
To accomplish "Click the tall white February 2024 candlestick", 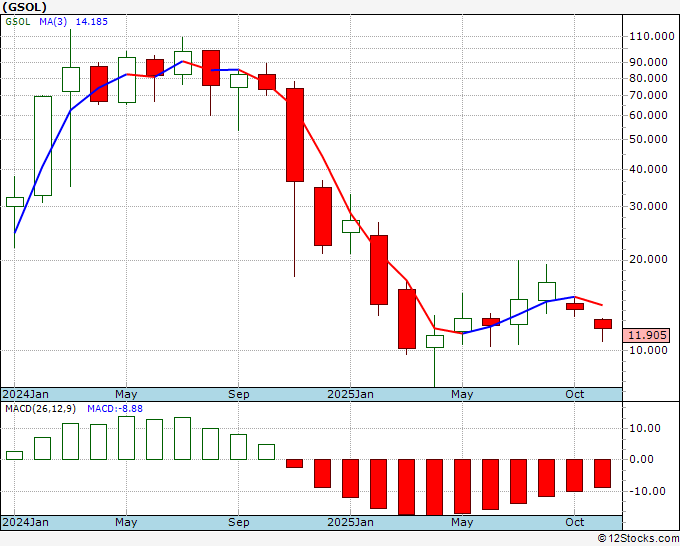I will (43, 146).
